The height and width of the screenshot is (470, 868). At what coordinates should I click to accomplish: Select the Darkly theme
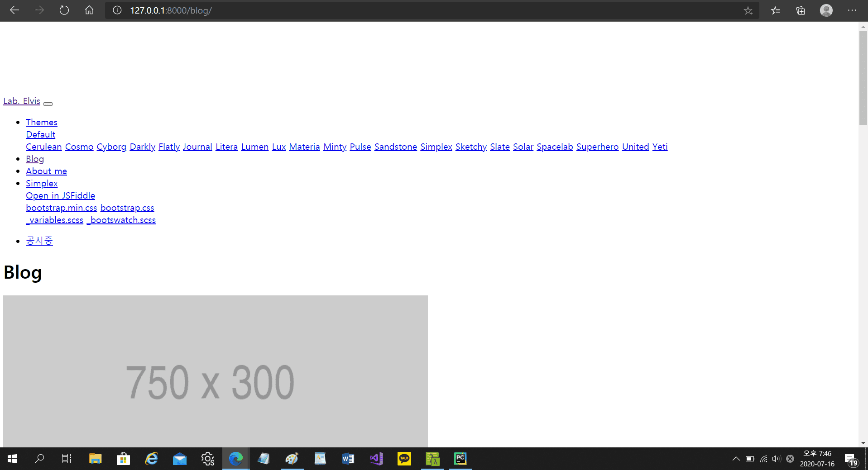[x=143, y=147]
